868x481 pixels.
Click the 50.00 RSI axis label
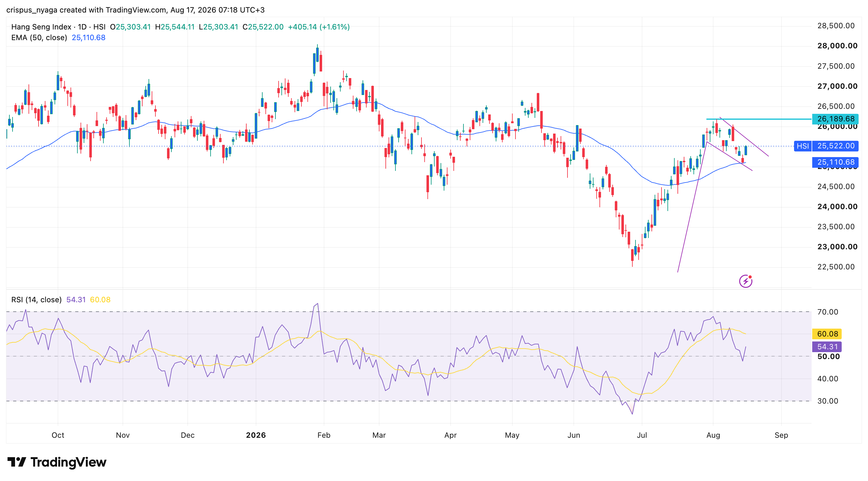click(x=828, y=356)
